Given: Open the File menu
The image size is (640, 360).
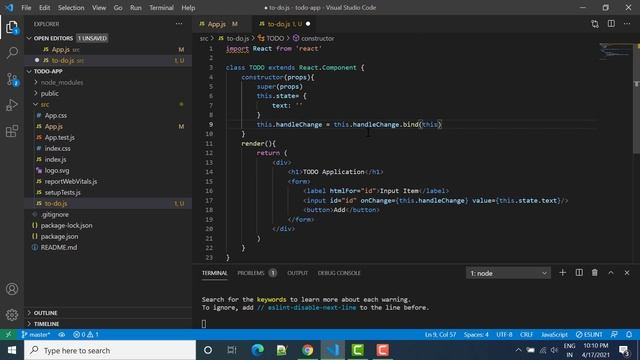Looking at the screenshot, I should click(26, 7).
